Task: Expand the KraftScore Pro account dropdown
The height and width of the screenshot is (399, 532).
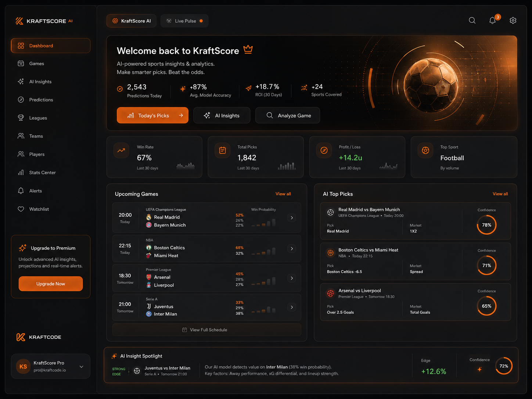Action: [x=82, y=367]
